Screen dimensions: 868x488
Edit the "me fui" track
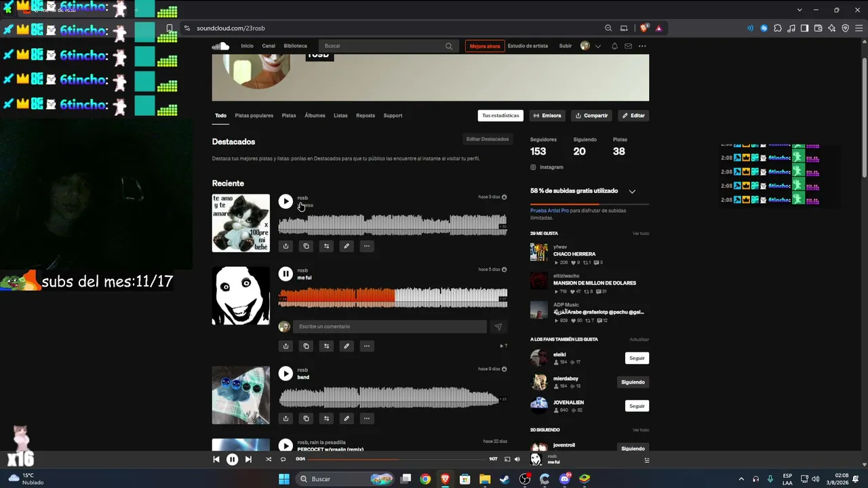347,346
